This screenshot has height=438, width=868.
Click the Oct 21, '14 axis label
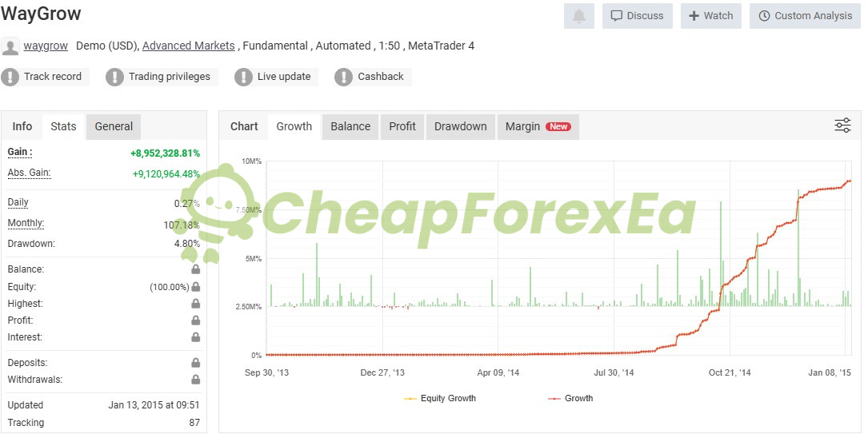click(730, 372)
